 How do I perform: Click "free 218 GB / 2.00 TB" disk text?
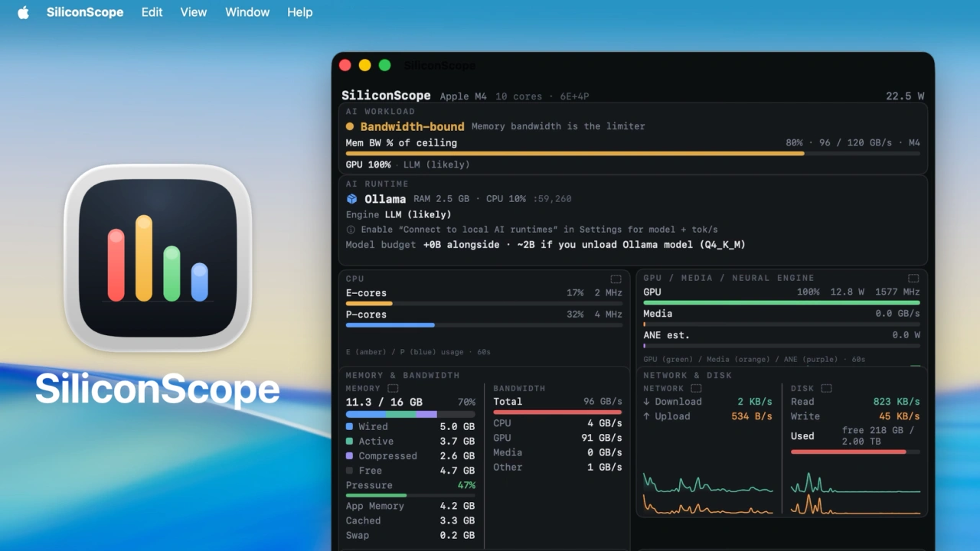click(x=878, y=436)
